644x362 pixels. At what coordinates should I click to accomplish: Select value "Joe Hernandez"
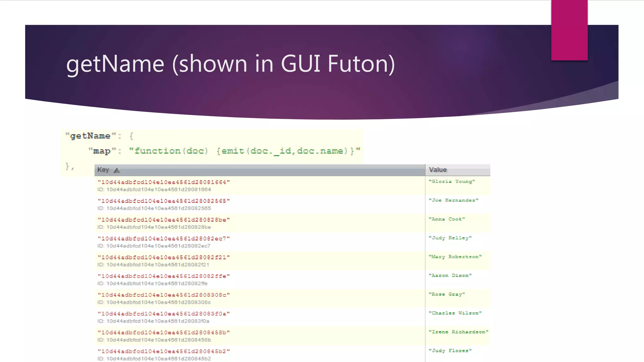(453, 200)
